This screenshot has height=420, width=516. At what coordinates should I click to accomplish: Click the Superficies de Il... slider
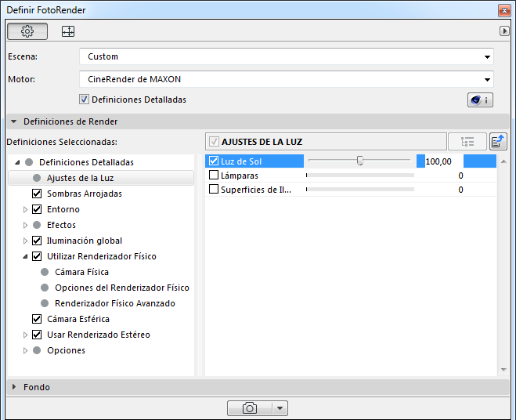(359, 190)
